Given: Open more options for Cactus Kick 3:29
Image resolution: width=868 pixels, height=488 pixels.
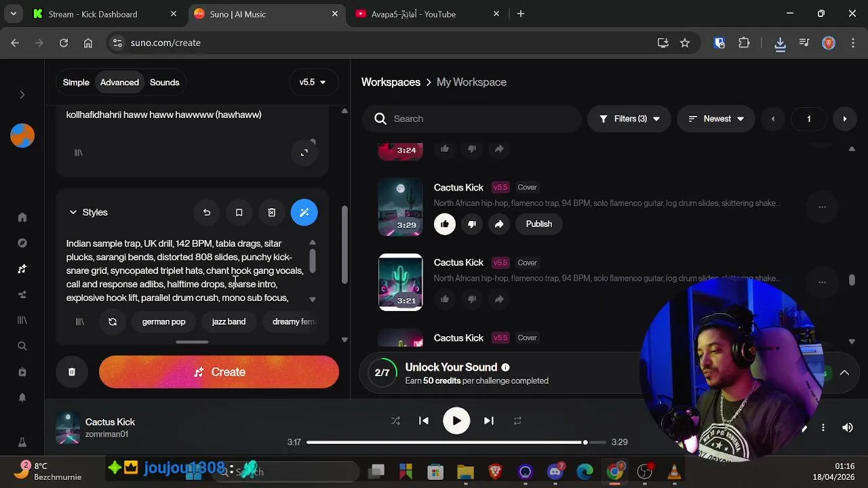Looking at the screenshot, I should [822, 207].
